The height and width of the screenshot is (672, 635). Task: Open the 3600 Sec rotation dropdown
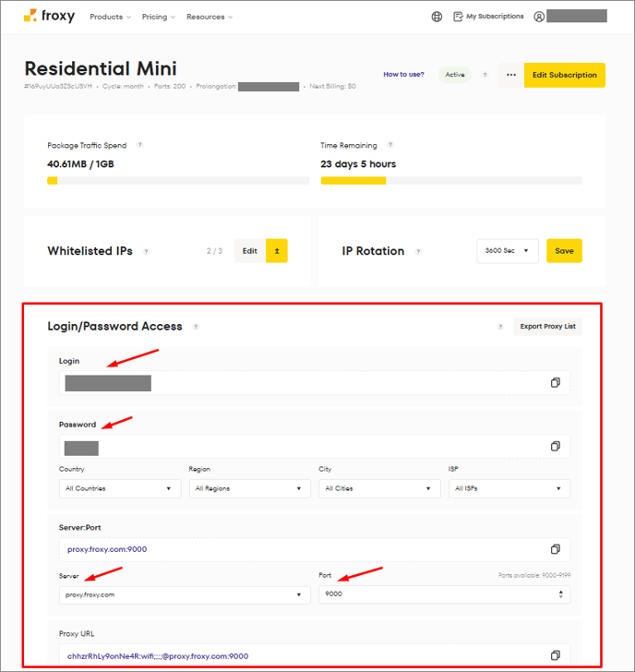point(508,251)
